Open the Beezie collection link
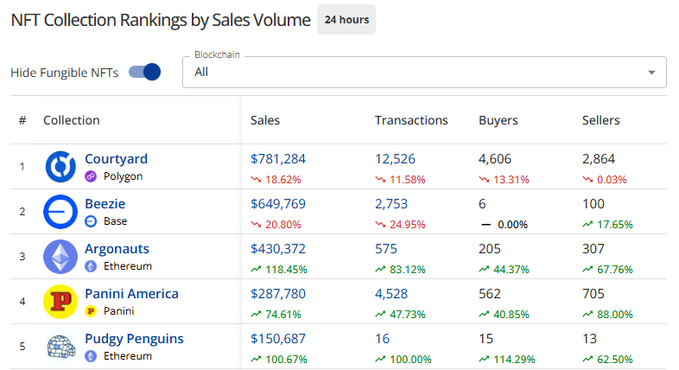Image resolution: width=679 pixels, height=370 pixels. pos(105,204)
